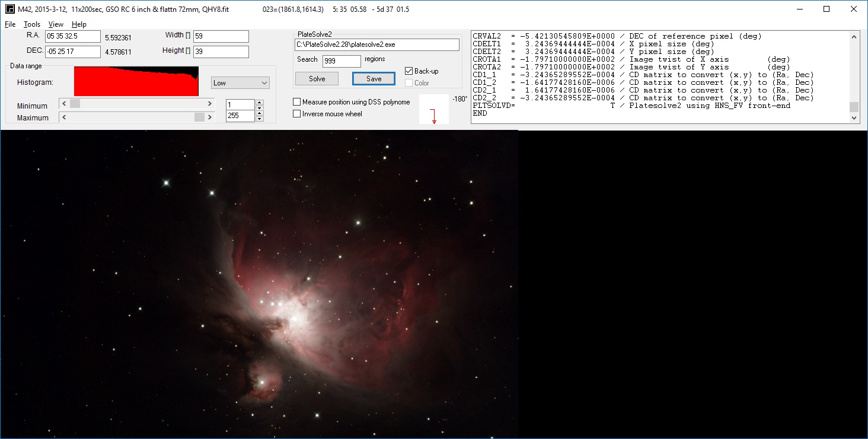
Task: Click the CD1_1 header line
Action: (x=643, y=75)
